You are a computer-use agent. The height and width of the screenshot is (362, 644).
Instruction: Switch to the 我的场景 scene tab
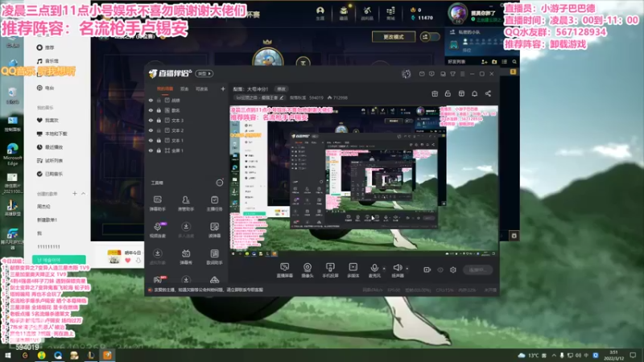(x=165, y=88)
